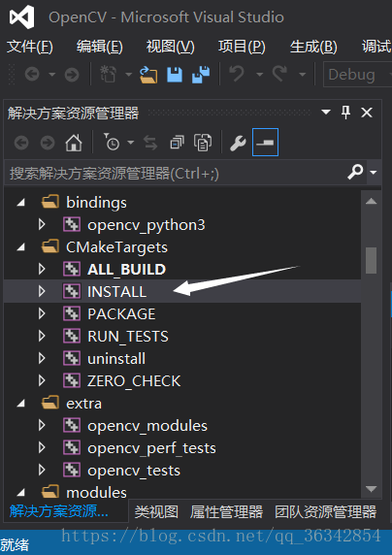Screen dimensions: 392x555
Task: Save all files with double-disk icon
Action: point(201,74)
